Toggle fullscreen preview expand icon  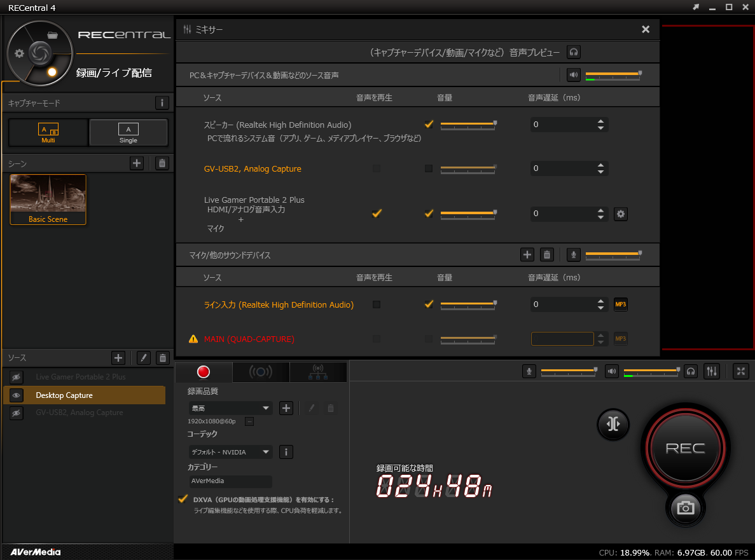741,371
